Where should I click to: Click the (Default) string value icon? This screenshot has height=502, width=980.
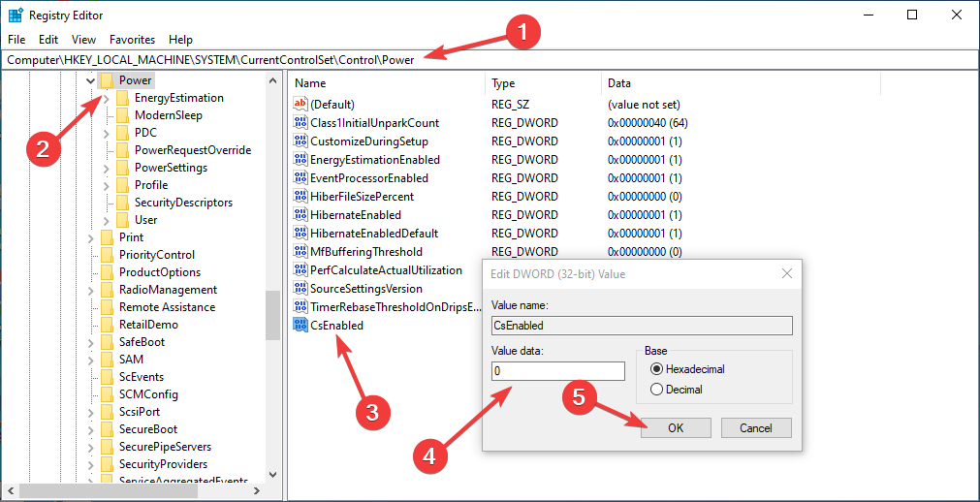point(300,104)
